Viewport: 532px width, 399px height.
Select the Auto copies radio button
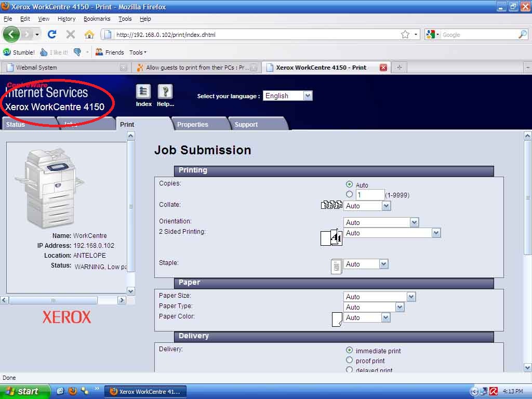tap(349, 184)
